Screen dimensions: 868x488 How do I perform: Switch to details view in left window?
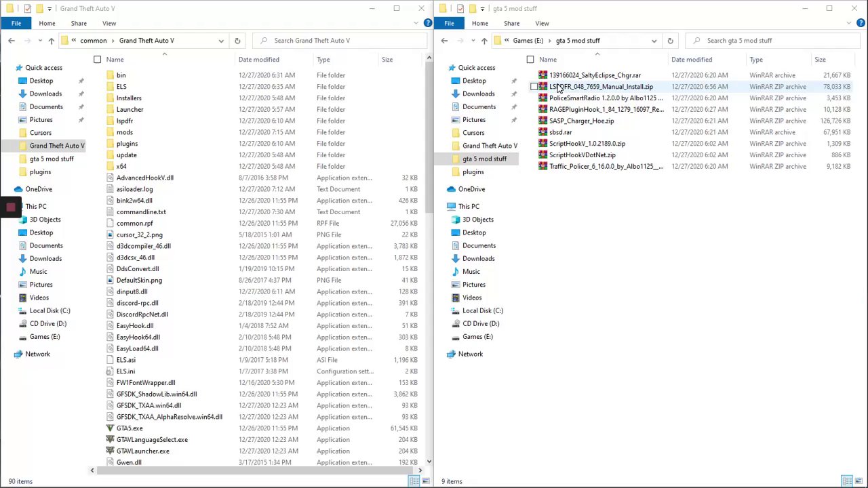[x=414, y=481]
